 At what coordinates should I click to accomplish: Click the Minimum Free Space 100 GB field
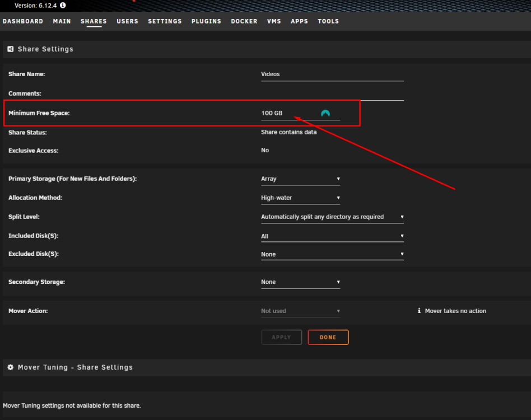pyautogui.click(x=300, y=113)
